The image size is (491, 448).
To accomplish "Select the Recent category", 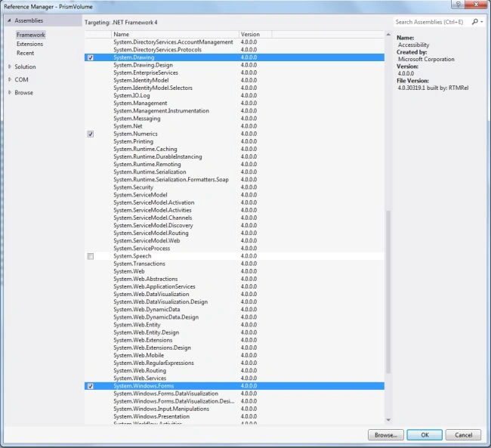I will click(x=25, y=53).
